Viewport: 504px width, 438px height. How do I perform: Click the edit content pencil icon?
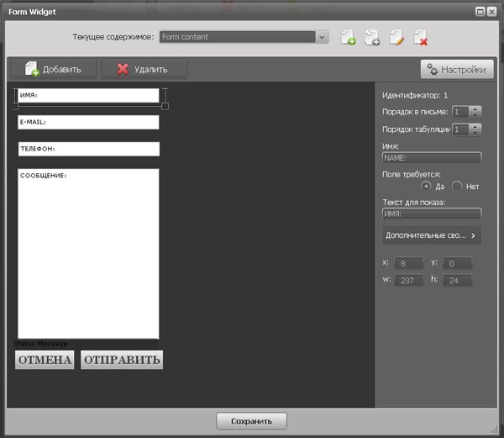click(396, 37)
